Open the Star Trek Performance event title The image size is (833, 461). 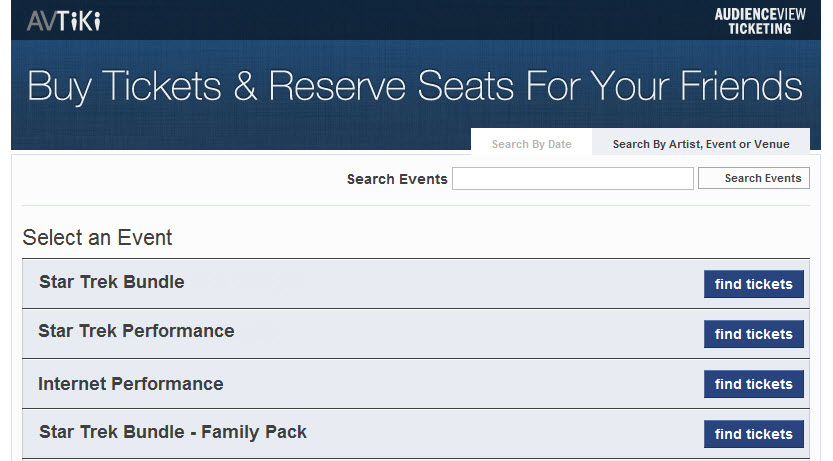click(136, 331)
